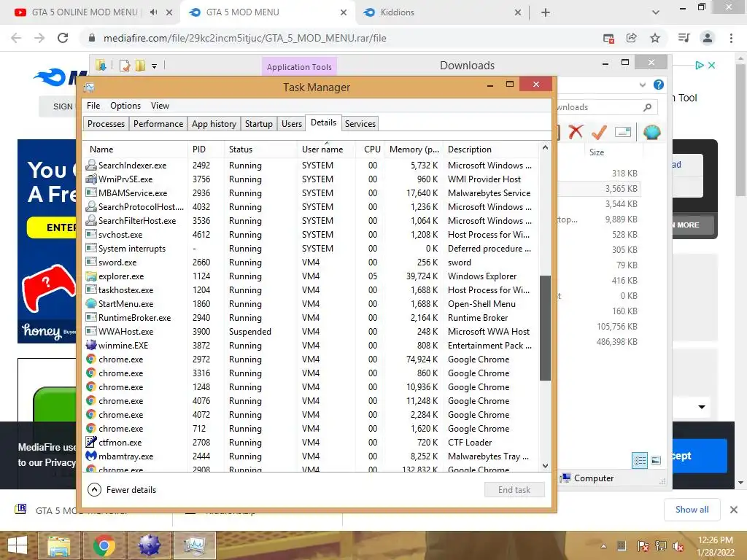Select the taskhostex.exe row
The image size is (747, 560).
[309, 290]
